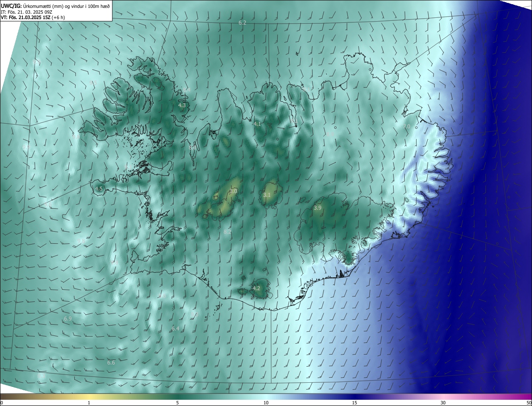Click the 3.9 value on the large southeast glacier
Image resolution: width=532 pixels, height=406 pixels.
(x=318, y=208)
